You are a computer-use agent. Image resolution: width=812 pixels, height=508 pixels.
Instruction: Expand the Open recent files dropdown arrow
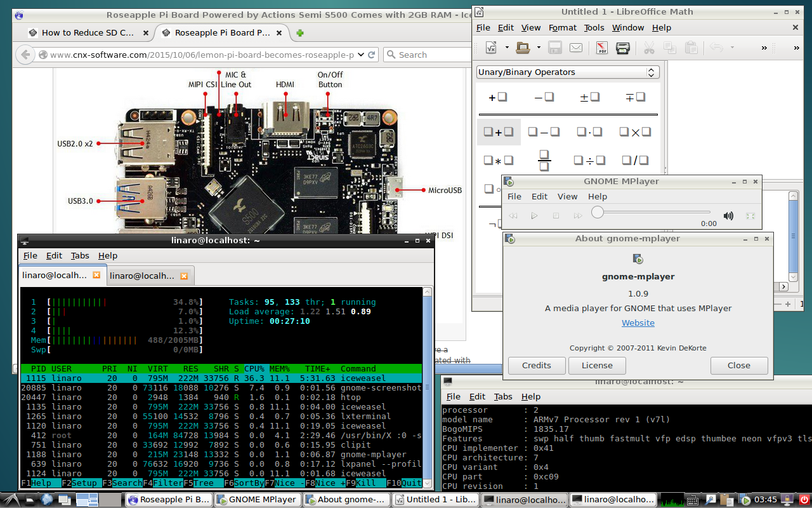tap(539, 48)
